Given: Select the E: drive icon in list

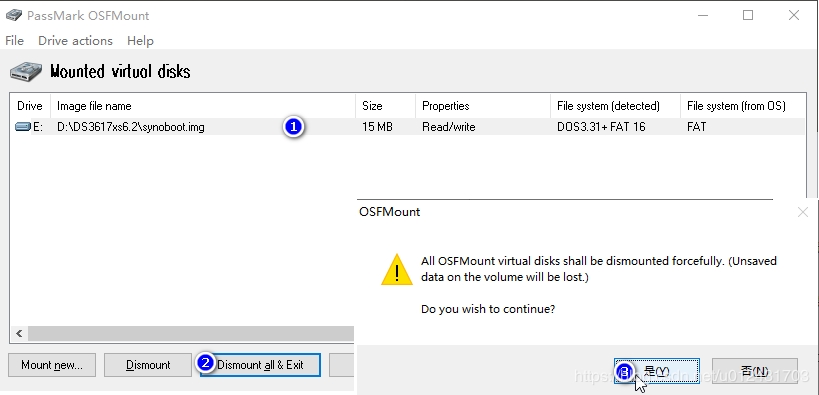Looking at the screenshot, I should pyautogui.click(x=23, y=127).
